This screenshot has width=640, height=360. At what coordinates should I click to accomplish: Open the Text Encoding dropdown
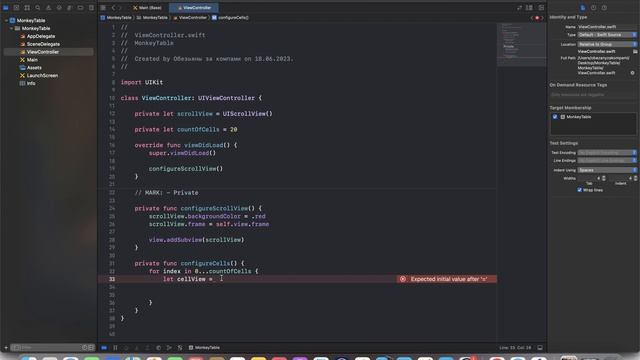coord(607,153)
